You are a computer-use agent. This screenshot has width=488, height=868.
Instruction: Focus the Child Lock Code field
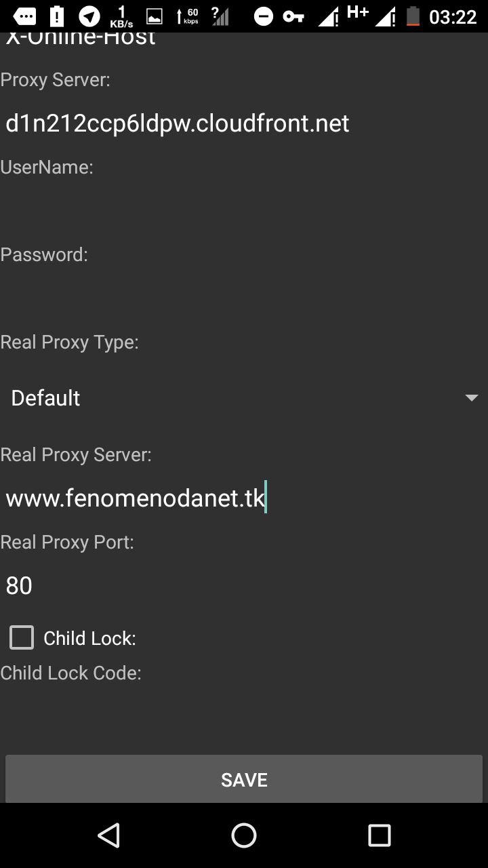pos(244,712)
